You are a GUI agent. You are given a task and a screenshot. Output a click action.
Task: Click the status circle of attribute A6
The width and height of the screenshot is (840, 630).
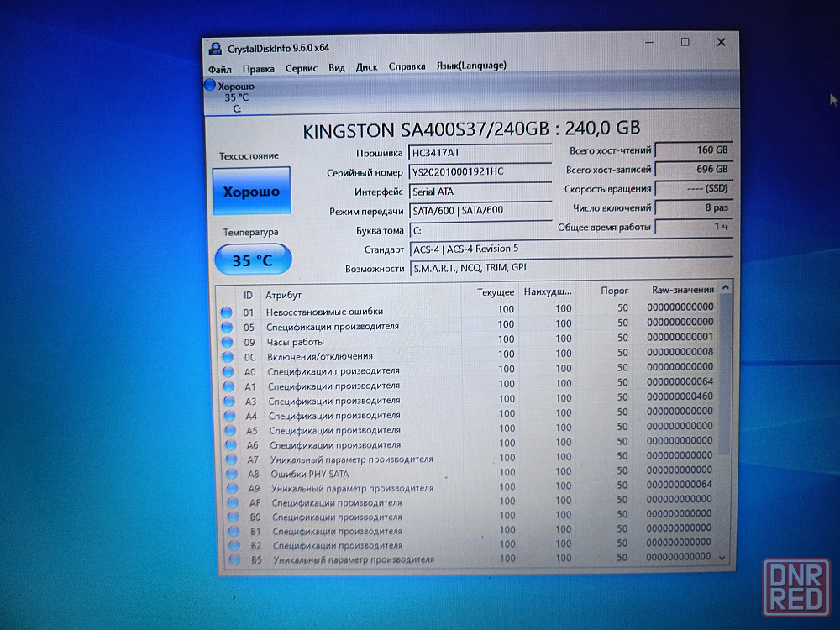pos(232,444)
